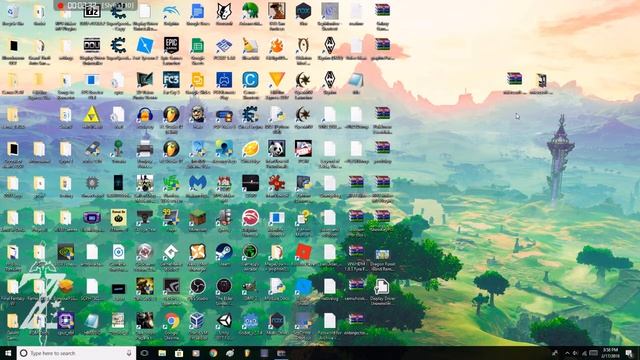This screenshot has width=640, height=360.
Task: Open the Audacity headphones icon
Action: pyautogui.click(x=145, y=115)
